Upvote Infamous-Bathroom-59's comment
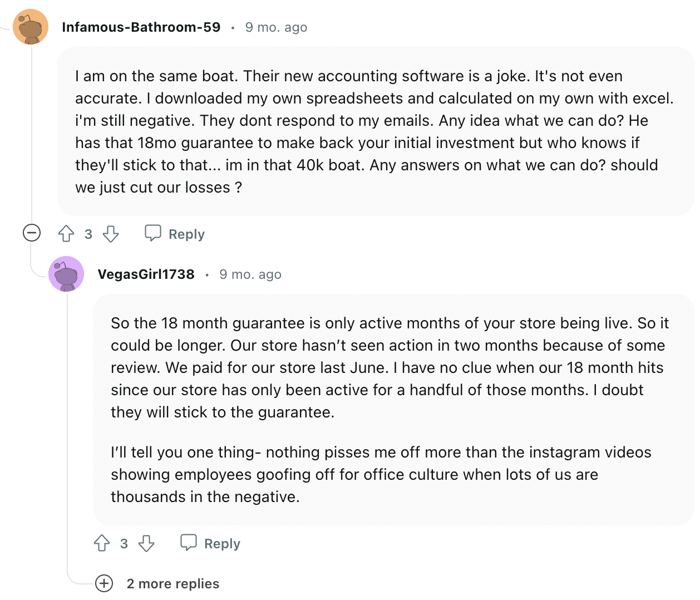Screen dimensions: 700x600 coord(66,234)
